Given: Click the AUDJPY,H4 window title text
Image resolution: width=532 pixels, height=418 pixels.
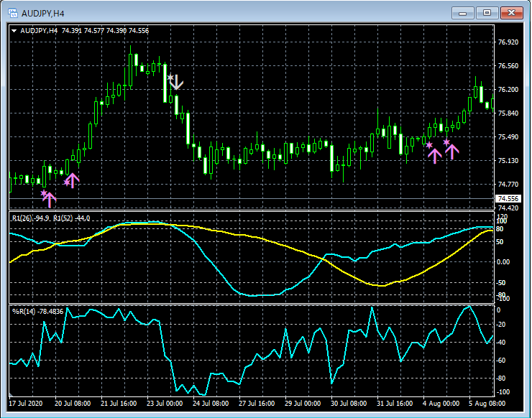Looking at the screenshot, I should pyautogui.click(x=42, y=14).
